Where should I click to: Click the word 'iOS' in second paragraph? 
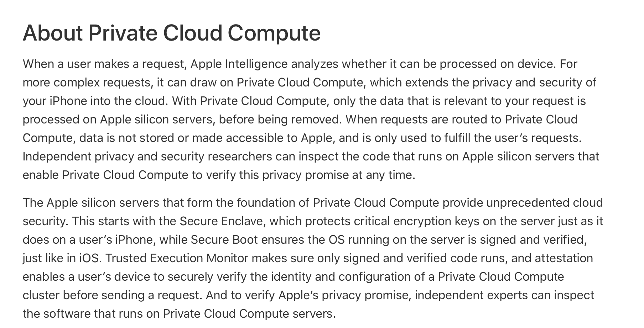tap(89, 258)
